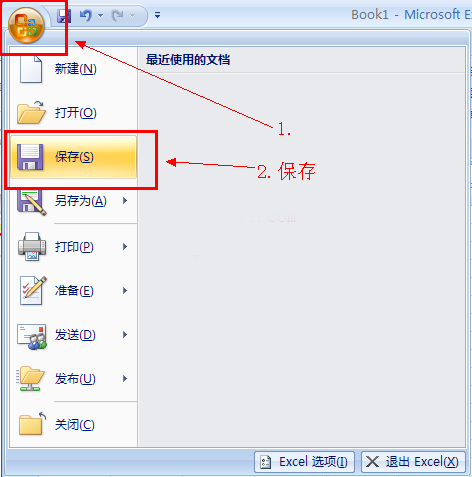Expand the 打印(P) submenu arrow
Image resolution: width=472 pixels, height=477 pixels.
point(125,247)
